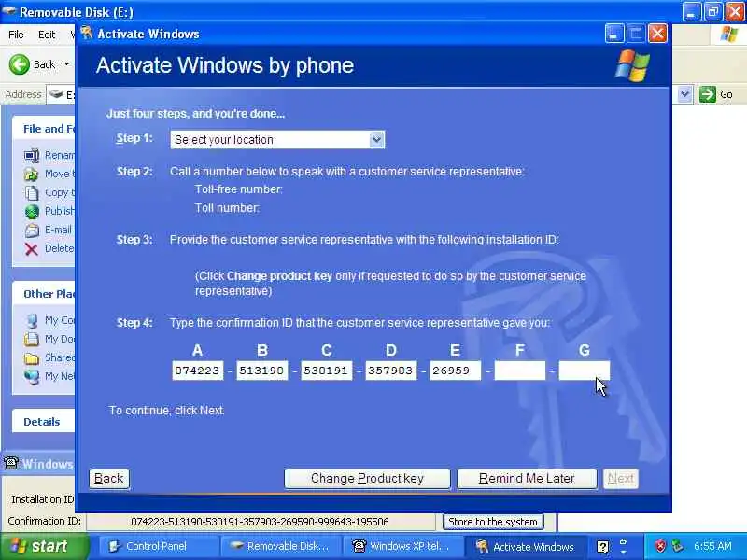Click the red security shield tray icon
Viewport: 747px width, 560px height.
660,546
